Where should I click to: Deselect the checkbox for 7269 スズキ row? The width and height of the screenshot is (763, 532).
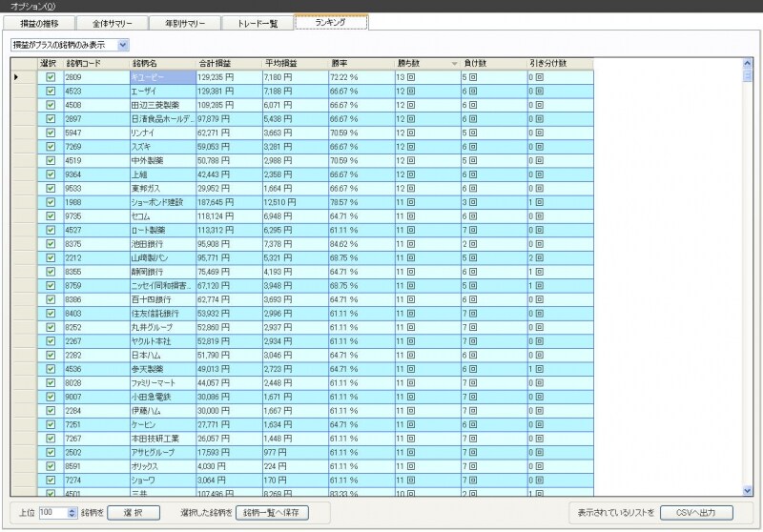(x=52, y=147)
